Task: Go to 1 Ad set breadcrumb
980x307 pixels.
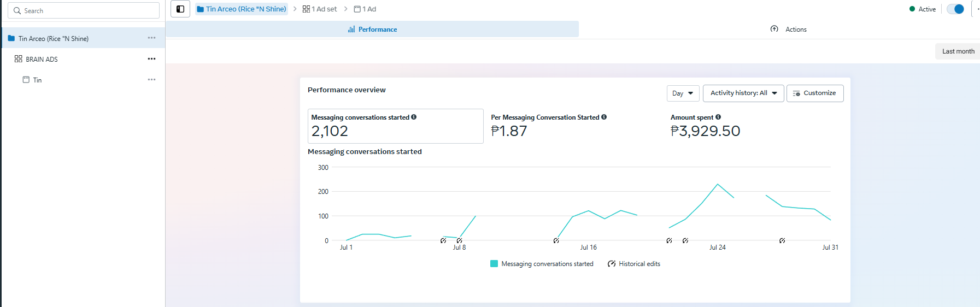Action: pos(320,9)
